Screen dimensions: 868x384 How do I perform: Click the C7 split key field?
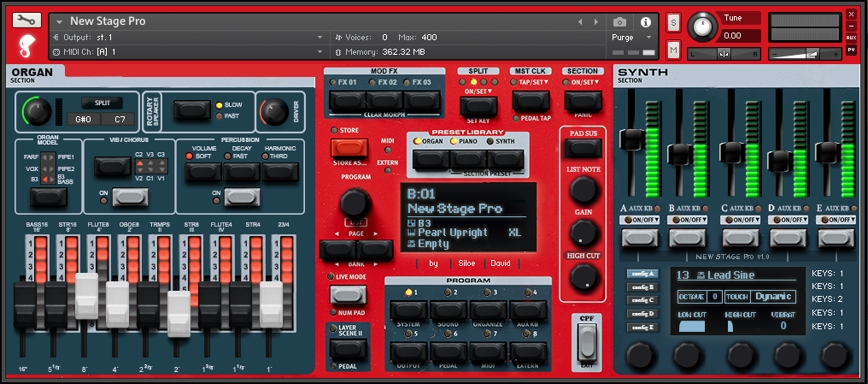[x=120, y=119]
